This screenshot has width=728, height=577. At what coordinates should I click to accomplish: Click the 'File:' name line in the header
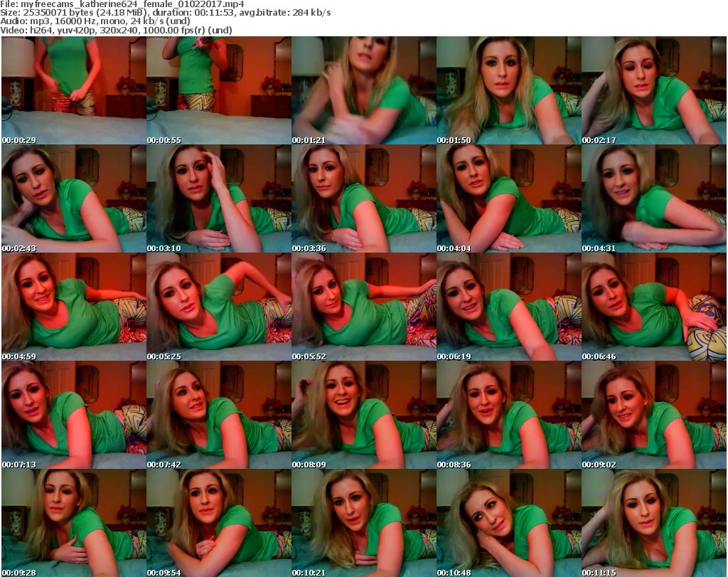click(122, 4)
